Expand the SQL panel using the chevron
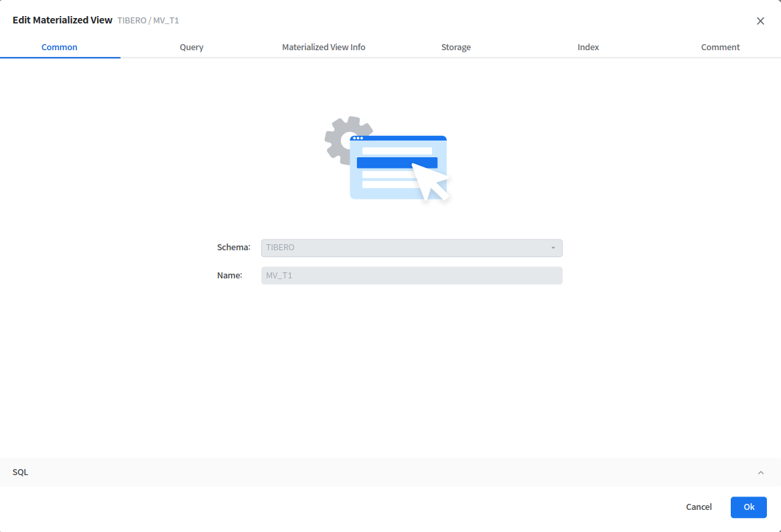Image resolution: width=781 pixels, height=532 pixels. [x=760, y=472]
